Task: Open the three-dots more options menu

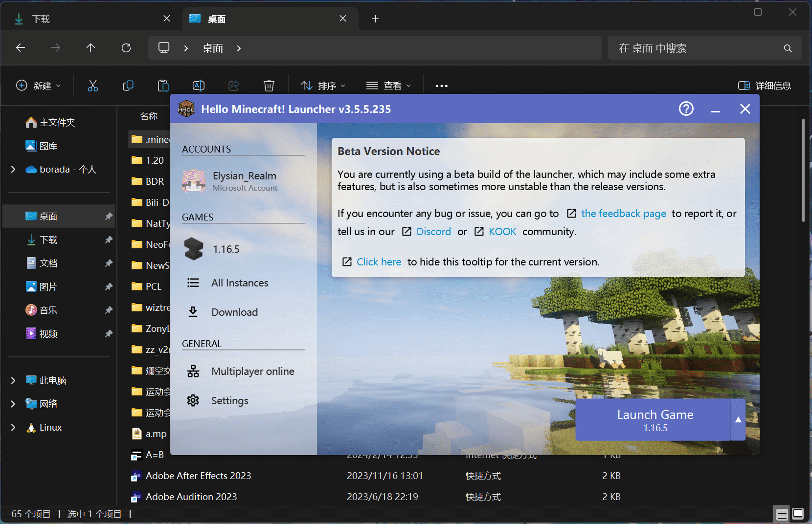Action: (x=441, y=86)
